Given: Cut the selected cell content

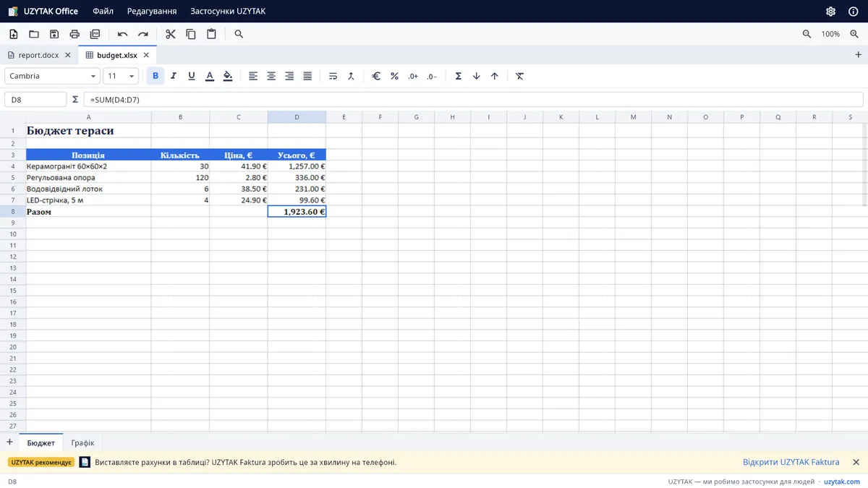Looking at the screenshot, I should pos(171,34).
